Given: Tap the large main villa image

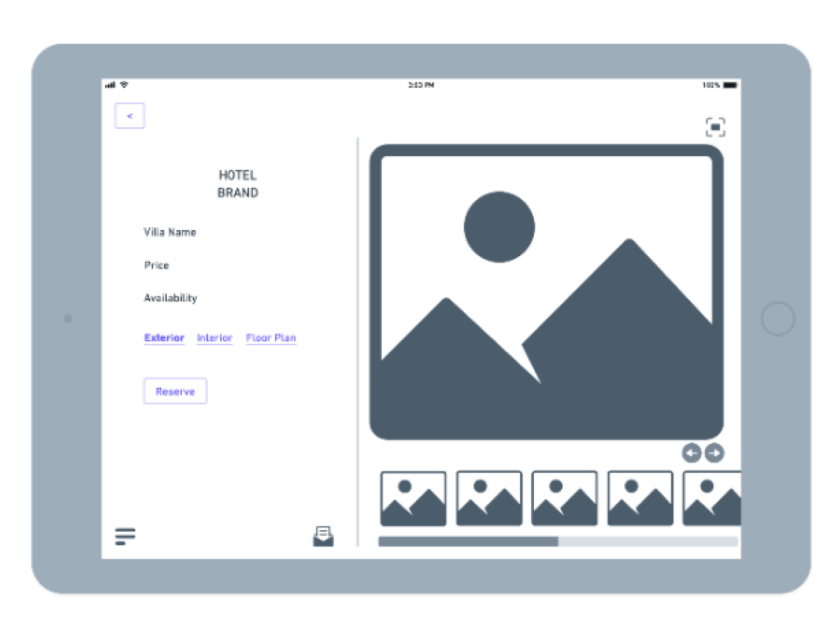Looking at the screenshot, I should (546, 292).
